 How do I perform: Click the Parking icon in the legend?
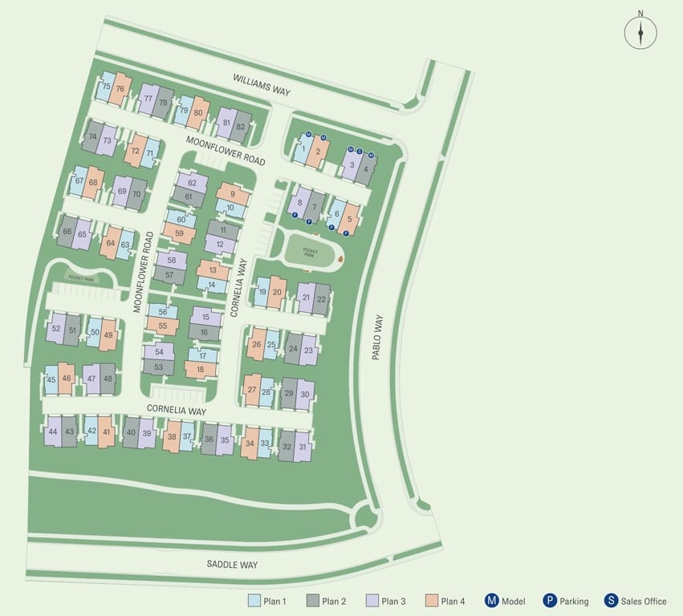coord(550,600)
